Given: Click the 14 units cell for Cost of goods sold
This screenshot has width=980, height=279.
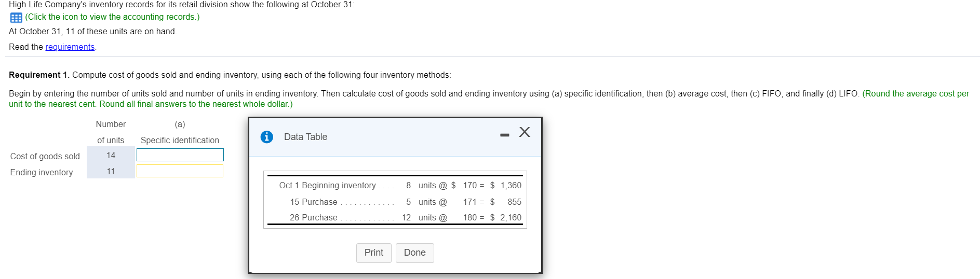Looking at the screenshot, I should pos(111,155).
